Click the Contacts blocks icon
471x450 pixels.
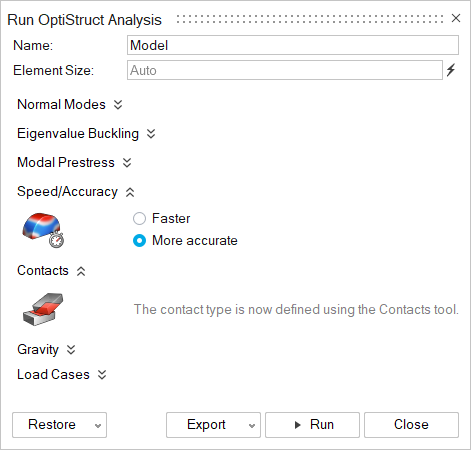pos(43,309)
